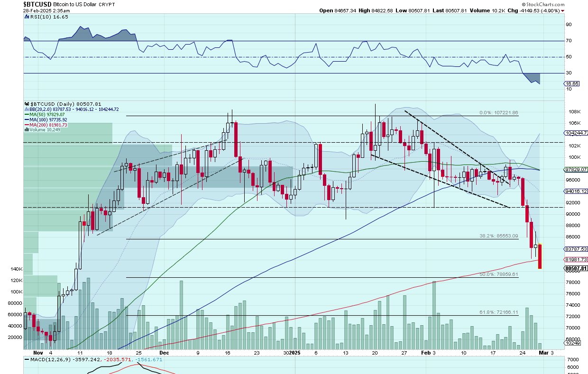Click the MA(200) legend entry
Image resolution: width=588 pixels, height=374 pixels.
tap(46, 125)
